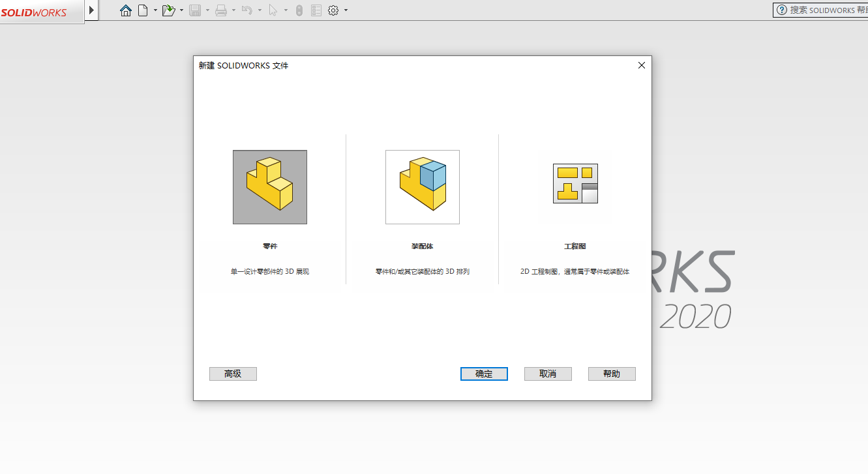Close the 新建 SOLIDWORKS 文件 dialog
The height and width of the screenshot is (474, 868).
coord(642,65)
